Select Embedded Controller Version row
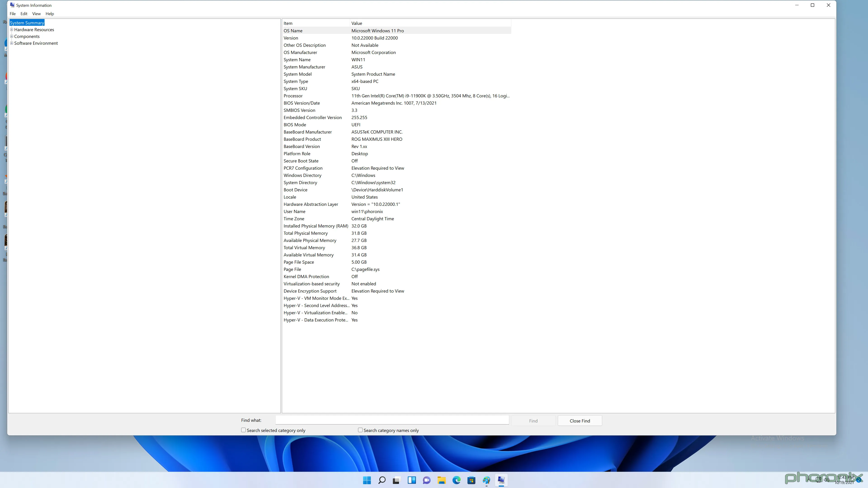This screenshot has width=868, height=488. (397, 117)
